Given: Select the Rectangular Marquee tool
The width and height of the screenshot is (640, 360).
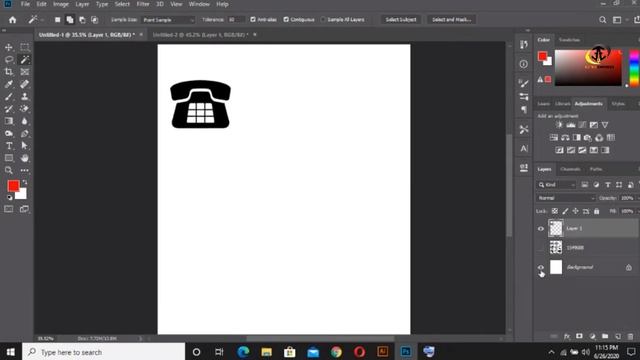Looking at the screenshot, I should (x=25, y=47).
